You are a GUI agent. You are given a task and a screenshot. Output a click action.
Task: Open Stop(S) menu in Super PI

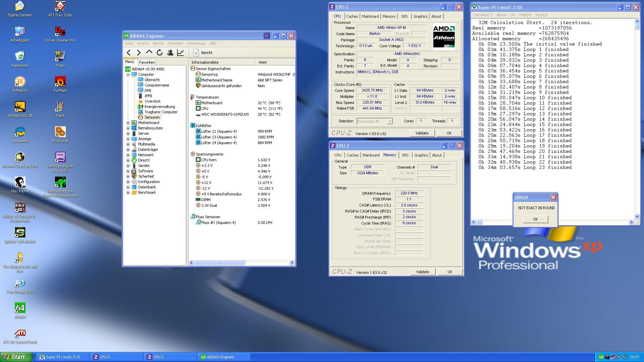[x=541, y=15]
